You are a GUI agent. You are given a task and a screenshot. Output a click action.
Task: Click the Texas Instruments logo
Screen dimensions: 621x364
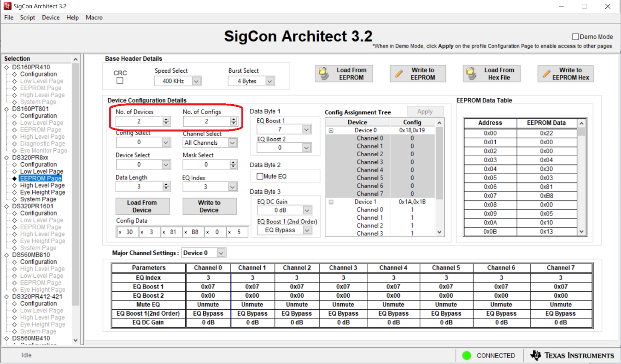[x=572, y=355]
